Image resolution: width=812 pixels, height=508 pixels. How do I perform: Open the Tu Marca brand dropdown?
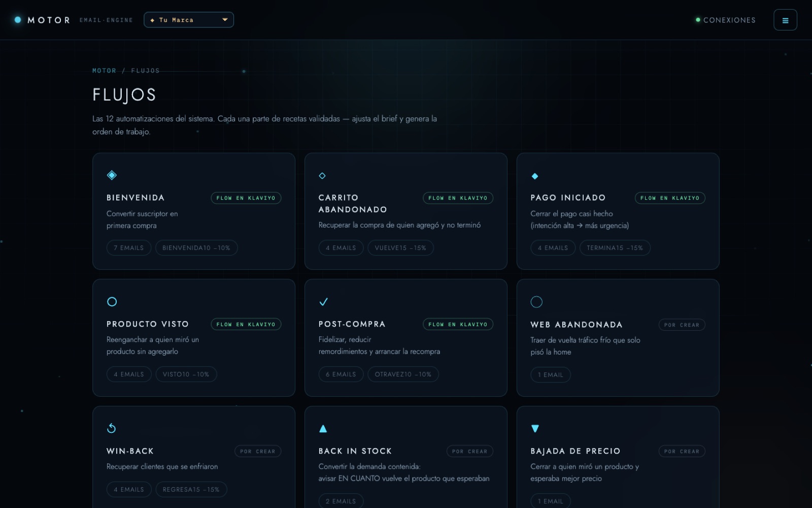(x=189, y=20)
